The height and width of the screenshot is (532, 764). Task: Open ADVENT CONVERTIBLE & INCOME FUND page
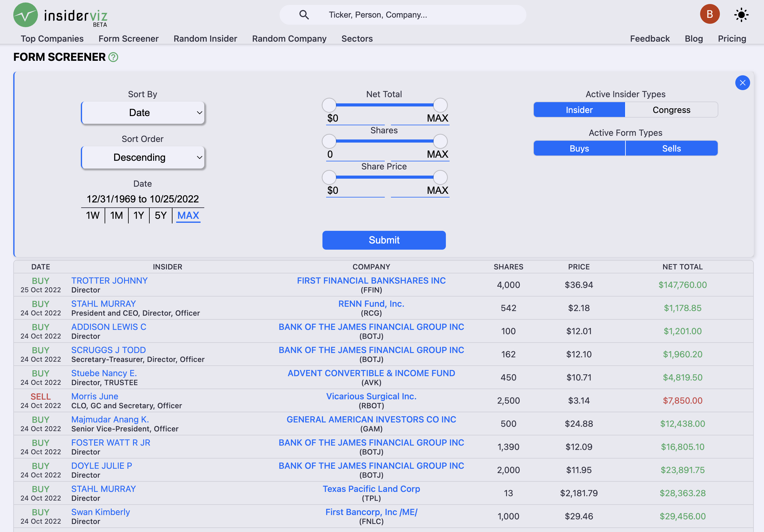pos(371,373)
